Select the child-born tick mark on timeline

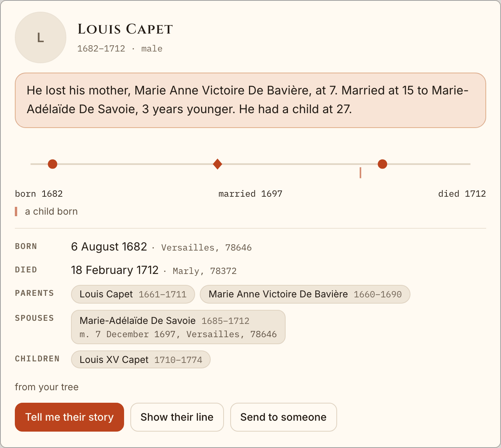click(x=361, y=172)
